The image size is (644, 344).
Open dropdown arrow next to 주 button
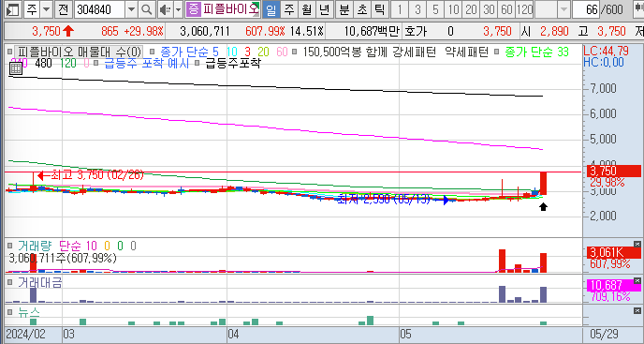point(47,9)
